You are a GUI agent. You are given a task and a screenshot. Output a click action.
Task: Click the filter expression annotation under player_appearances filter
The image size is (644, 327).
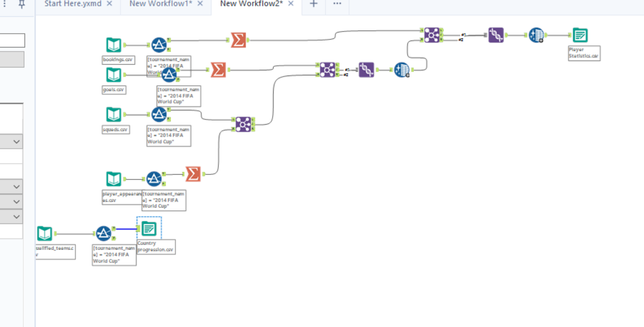coord(164,200)
